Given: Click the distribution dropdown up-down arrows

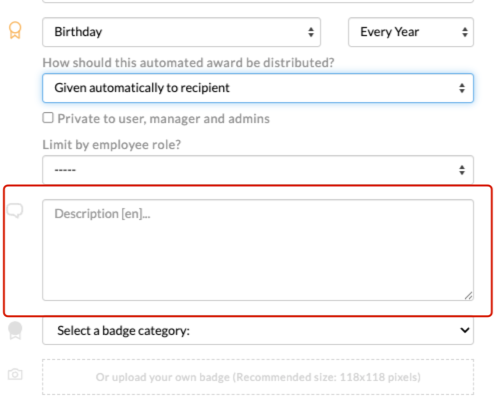Looking at the screenshot, I should [x=462, y=88].
